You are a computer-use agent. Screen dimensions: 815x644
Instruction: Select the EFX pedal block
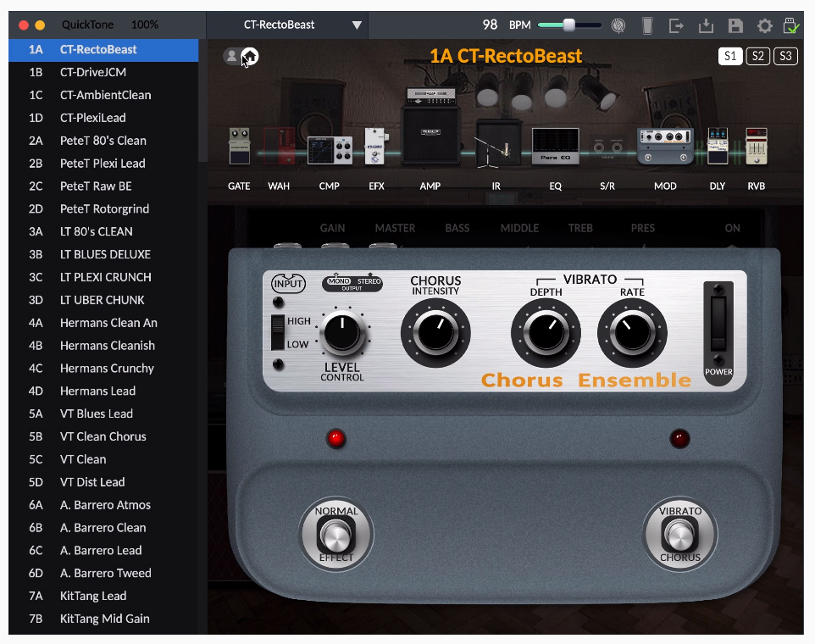click(x=375, y=146)
